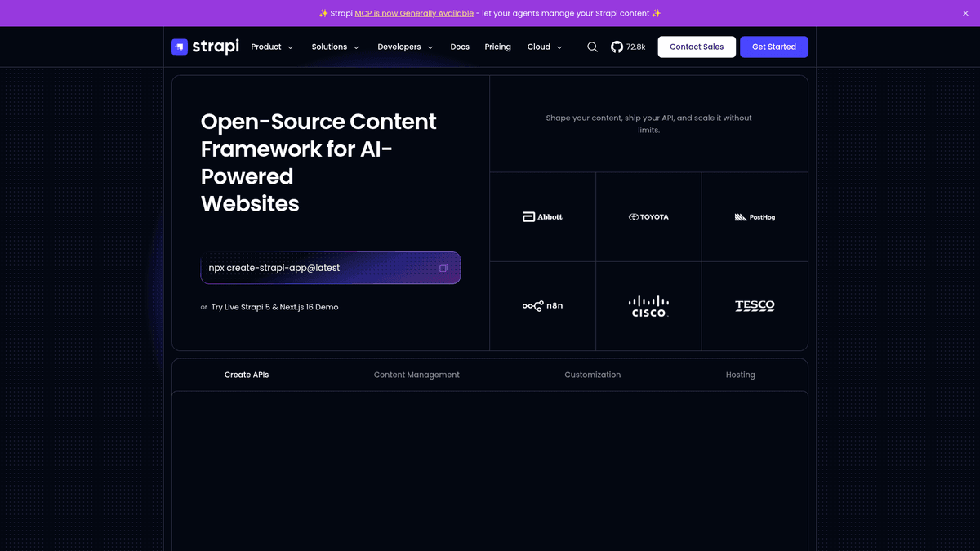Click the Open-Source Content Framework headline
Image resolution: width=980 pixels, height=551 pixels.
point(318,162)
